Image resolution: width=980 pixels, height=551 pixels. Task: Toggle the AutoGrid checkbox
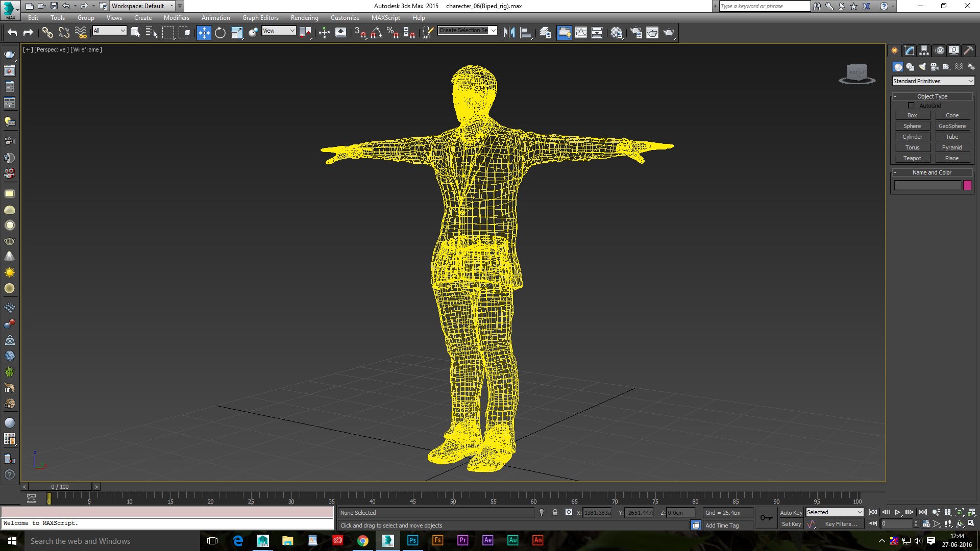pos(911,106)
